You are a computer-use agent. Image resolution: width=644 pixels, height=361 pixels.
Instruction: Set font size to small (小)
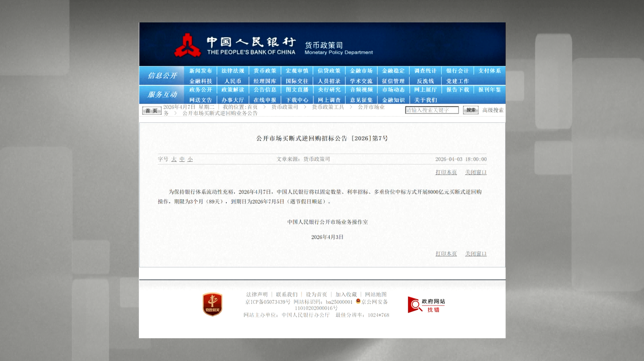(190, 159)
